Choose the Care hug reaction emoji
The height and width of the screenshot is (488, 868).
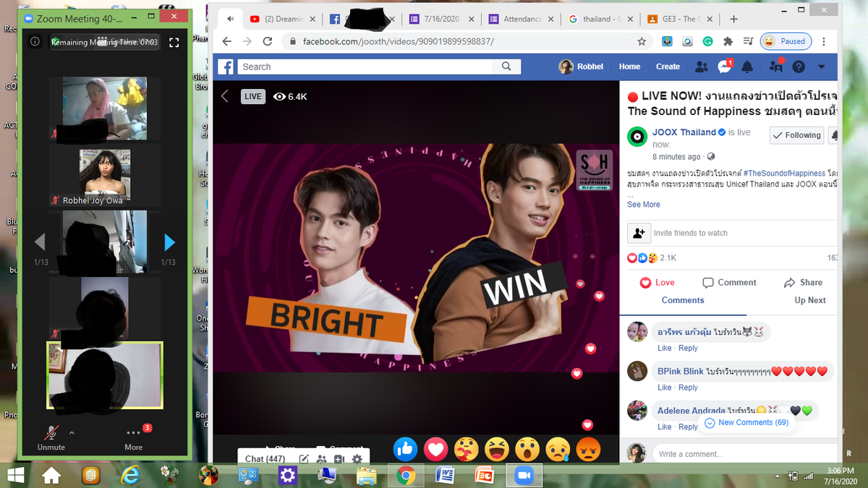pyautogui.click(x=467, y=450)
